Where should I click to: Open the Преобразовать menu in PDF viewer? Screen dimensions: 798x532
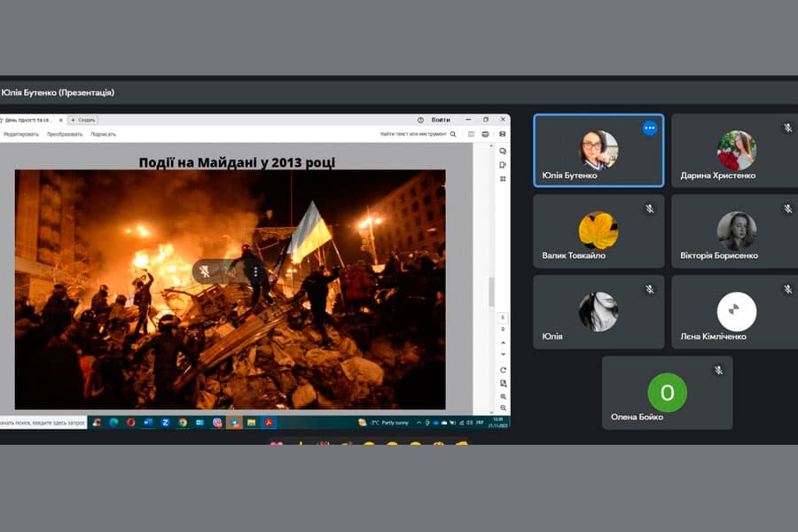[65, 135]
